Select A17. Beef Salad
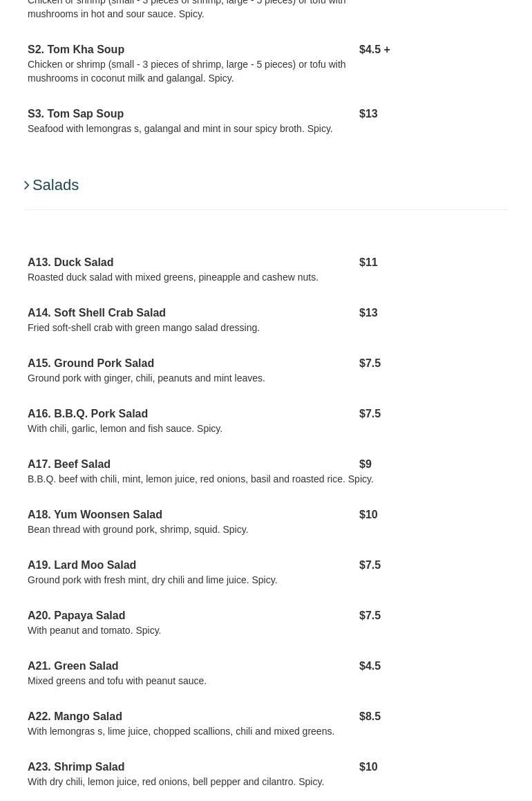The image size is (532, 801). tap(69, 464)
